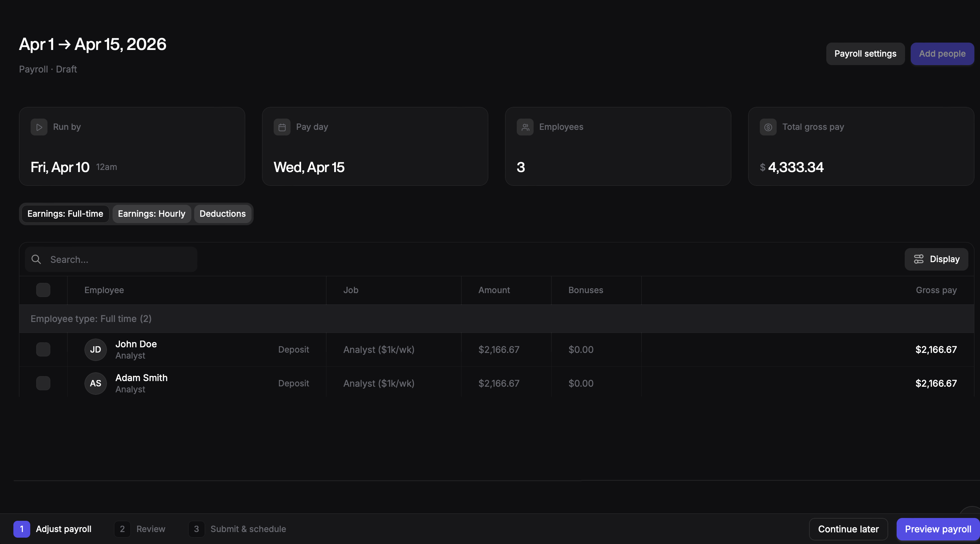Click the Display settings sliders icon

(919, 259)
